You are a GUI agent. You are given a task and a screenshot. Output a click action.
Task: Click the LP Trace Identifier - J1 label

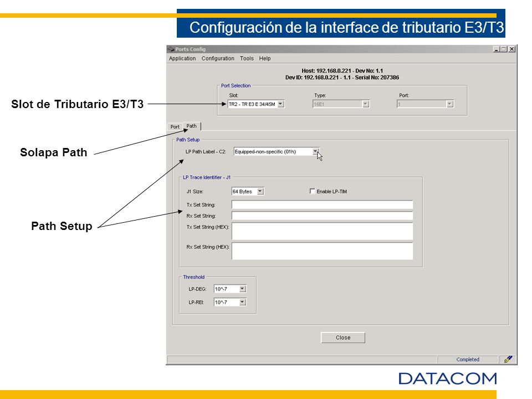click(x=207, y=177)
